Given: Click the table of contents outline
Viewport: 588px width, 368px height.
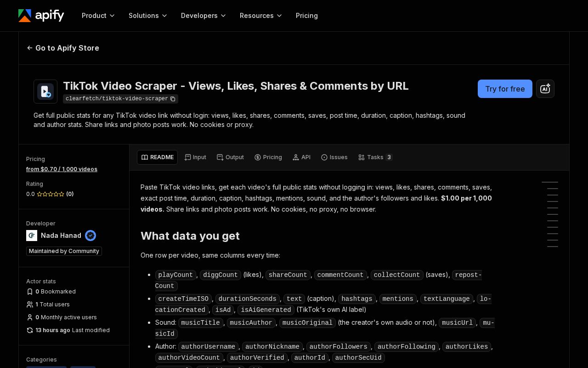Looking at the screenshot, I should point(550,214).
